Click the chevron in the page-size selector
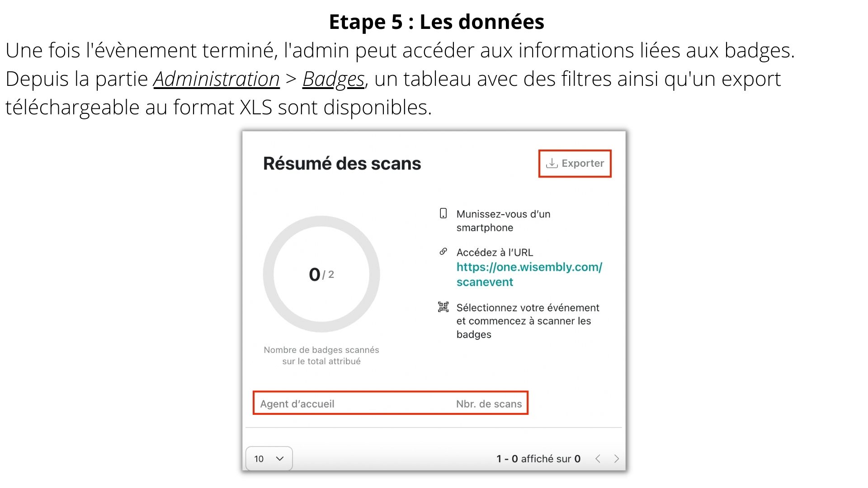This screenshot has height=488, width=868. tap(280, 459)
